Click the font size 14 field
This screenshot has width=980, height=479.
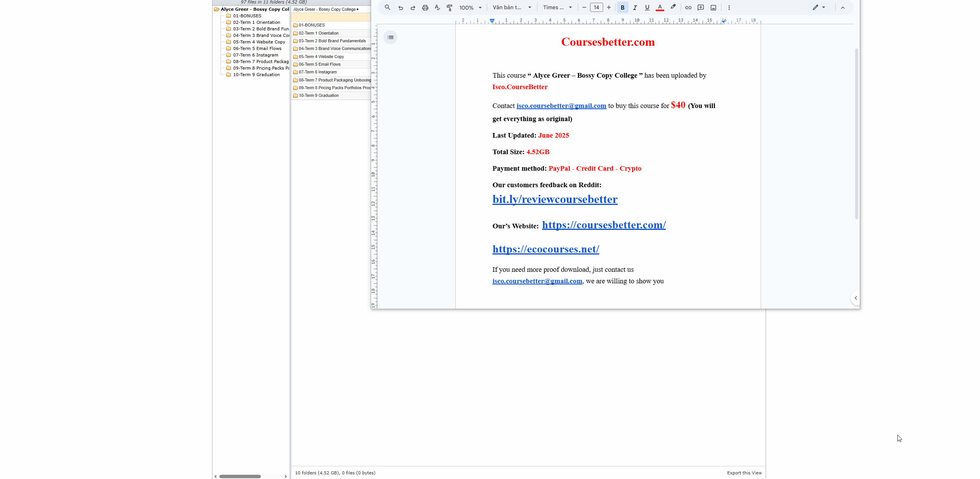click(x=596, y=8)
